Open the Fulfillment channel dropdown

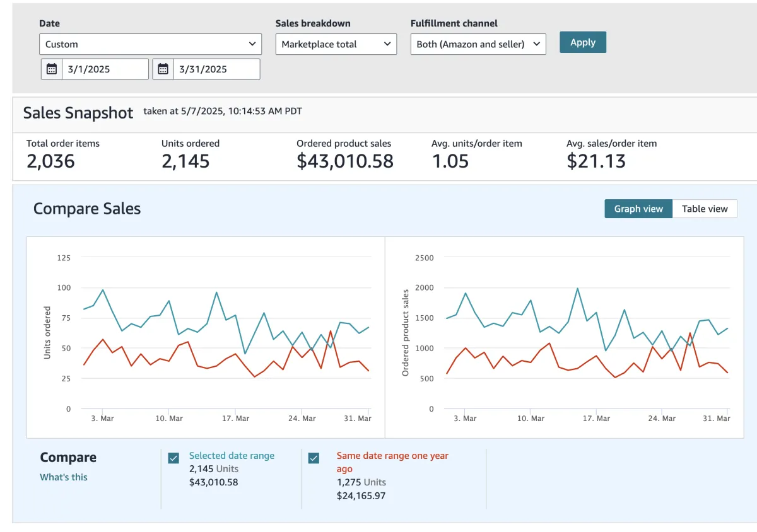point(478,44)
